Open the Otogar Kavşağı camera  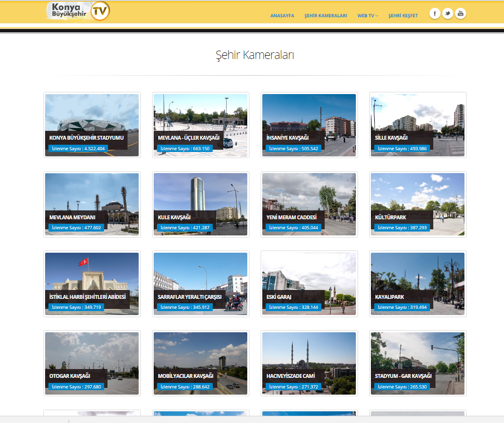click(92, 363)
